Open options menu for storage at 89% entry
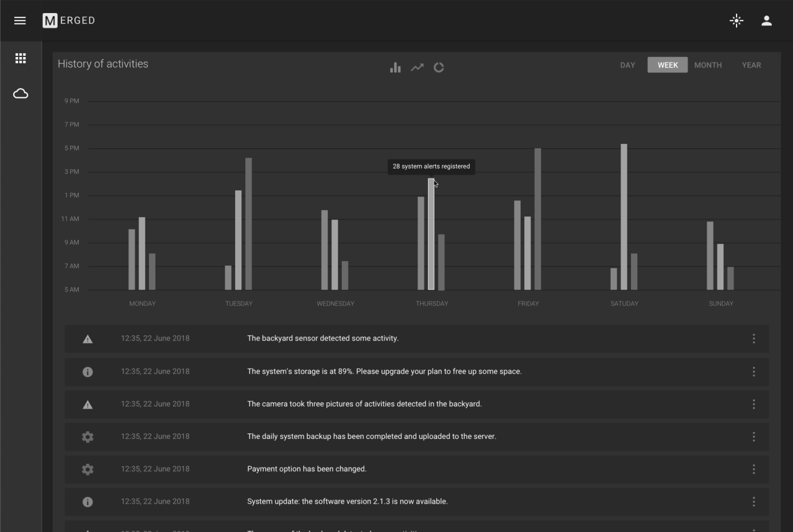Screen dimensions: 793x532 (x=753, y=371)
